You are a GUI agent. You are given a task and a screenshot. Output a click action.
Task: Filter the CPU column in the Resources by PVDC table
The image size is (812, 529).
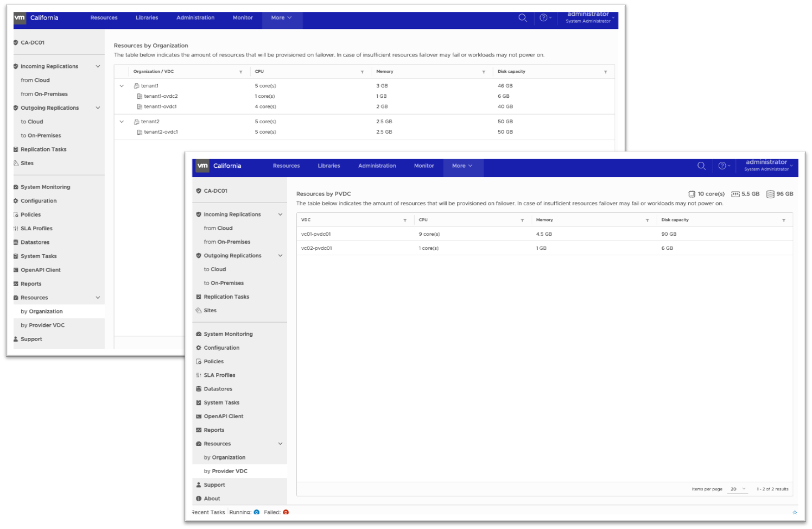[x=522, y=220]
